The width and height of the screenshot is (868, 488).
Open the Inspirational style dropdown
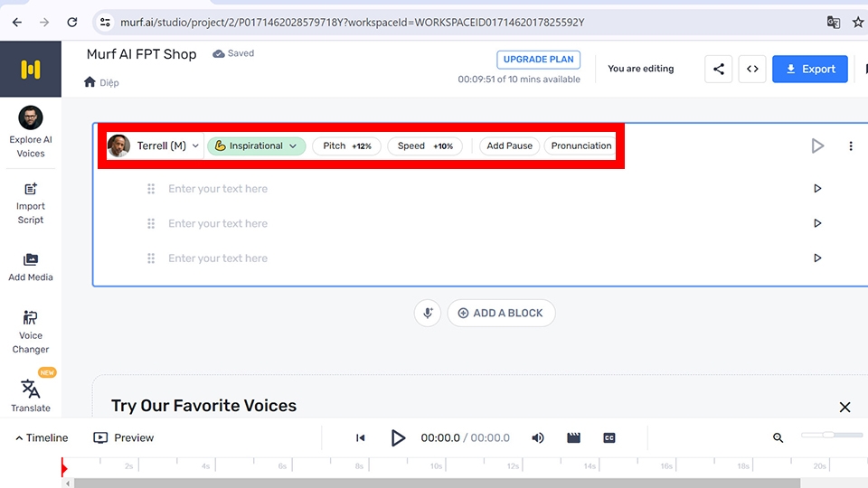[x=256, y=146]
